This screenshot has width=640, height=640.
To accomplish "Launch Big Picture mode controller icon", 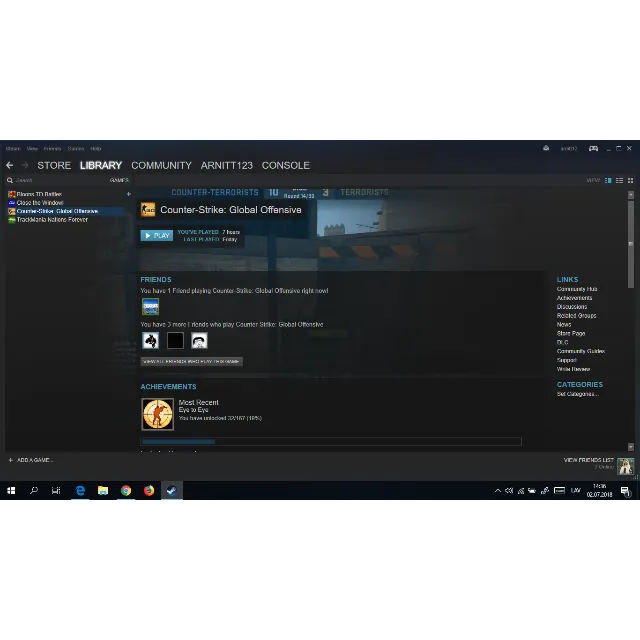I will pyautogui.click(x=593, y=148).
